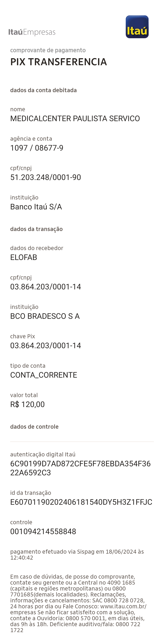Click the autenticação digital Itaú code

coord(80,468)
